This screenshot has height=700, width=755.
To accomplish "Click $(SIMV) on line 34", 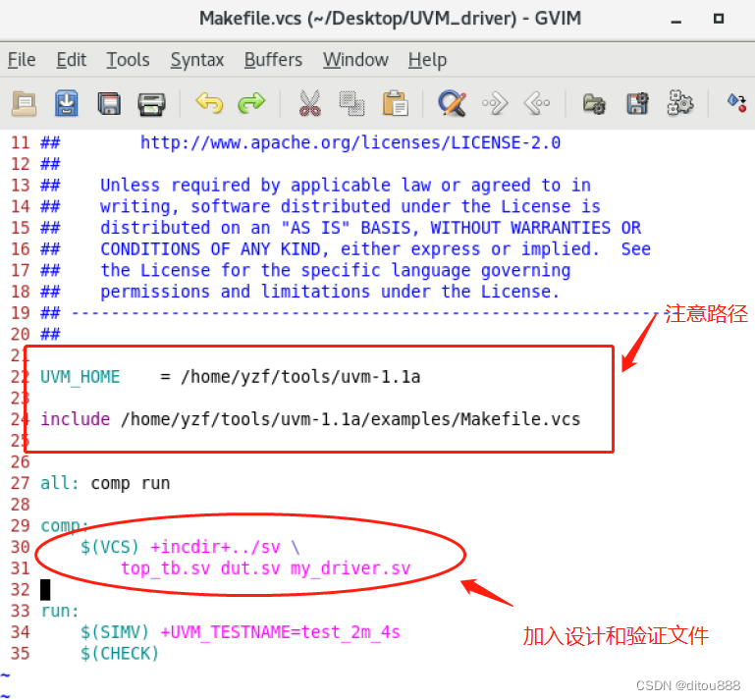I will [x=115, y=632].
